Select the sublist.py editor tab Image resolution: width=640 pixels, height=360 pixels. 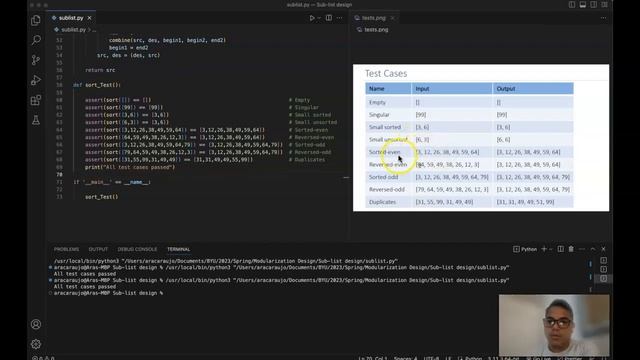pos(71,18)
